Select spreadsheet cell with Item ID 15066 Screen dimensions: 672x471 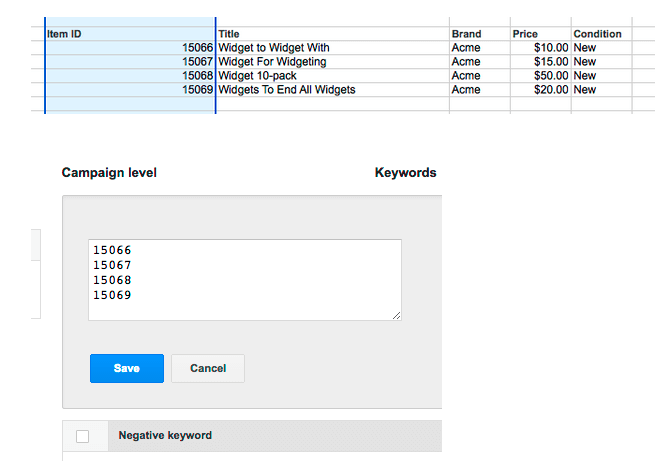tap(130, 48)
